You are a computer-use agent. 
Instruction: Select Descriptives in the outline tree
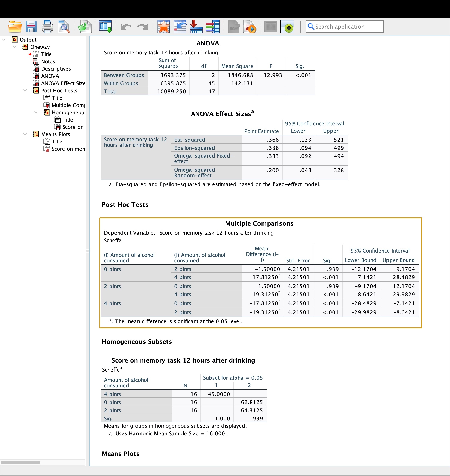56,69
